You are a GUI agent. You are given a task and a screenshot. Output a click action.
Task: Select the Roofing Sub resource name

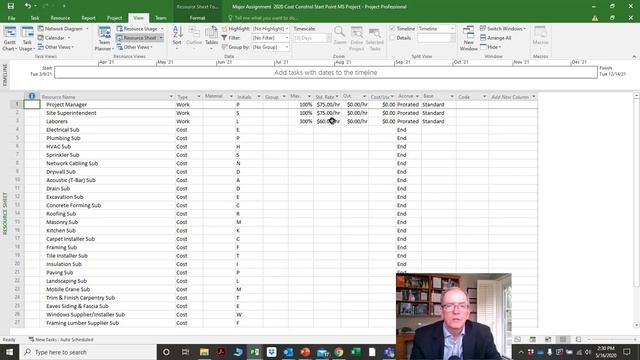pos(61,214)
